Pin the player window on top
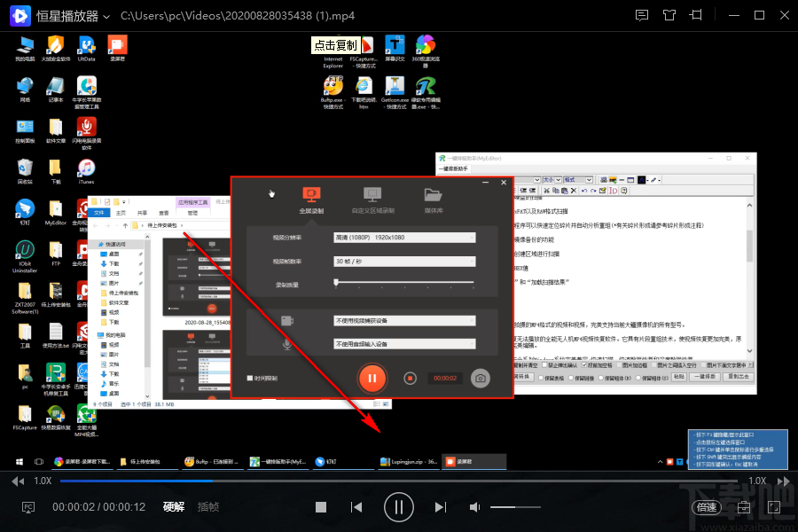798x532 pixels. coord(696,15)
